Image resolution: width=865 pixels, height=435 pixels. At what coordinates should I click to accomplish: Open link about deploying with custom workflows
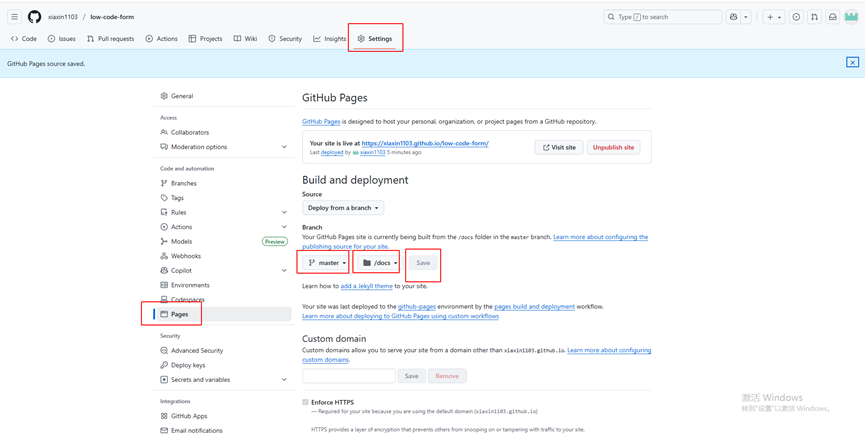(401, 316)
